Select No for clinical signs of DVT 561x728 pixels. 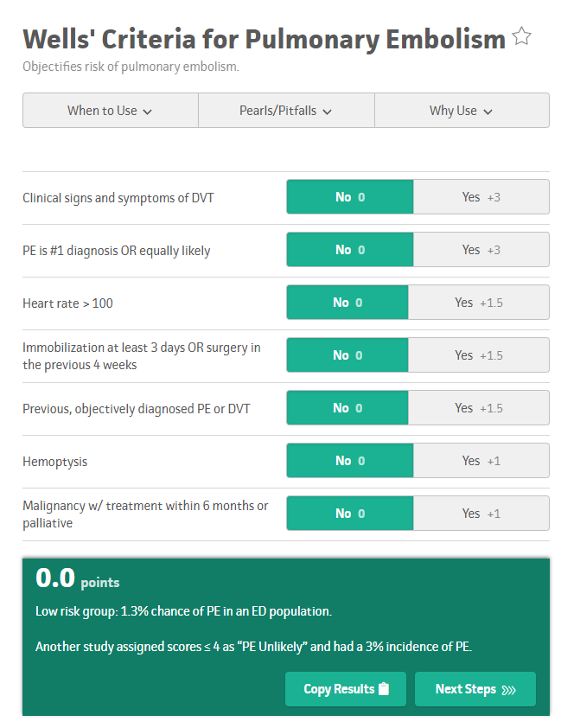349,197
